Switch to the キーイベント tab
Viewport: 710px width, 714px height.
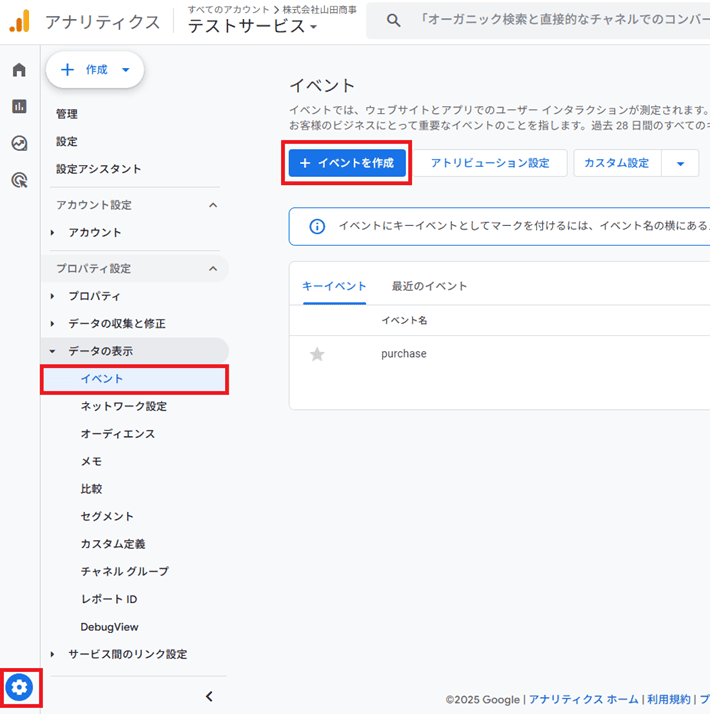click(334, 286)
